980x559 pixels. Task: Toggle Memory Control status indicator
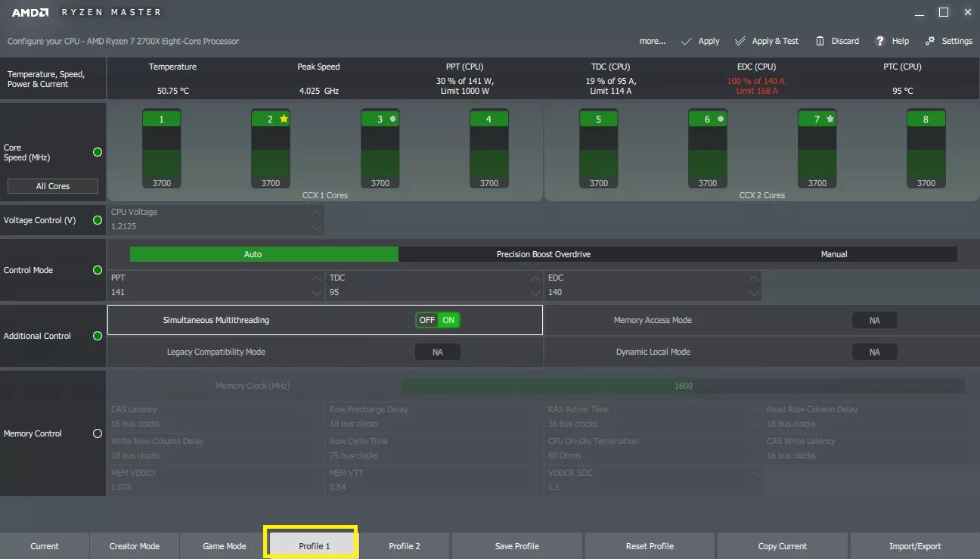click(x=97, y=433)
